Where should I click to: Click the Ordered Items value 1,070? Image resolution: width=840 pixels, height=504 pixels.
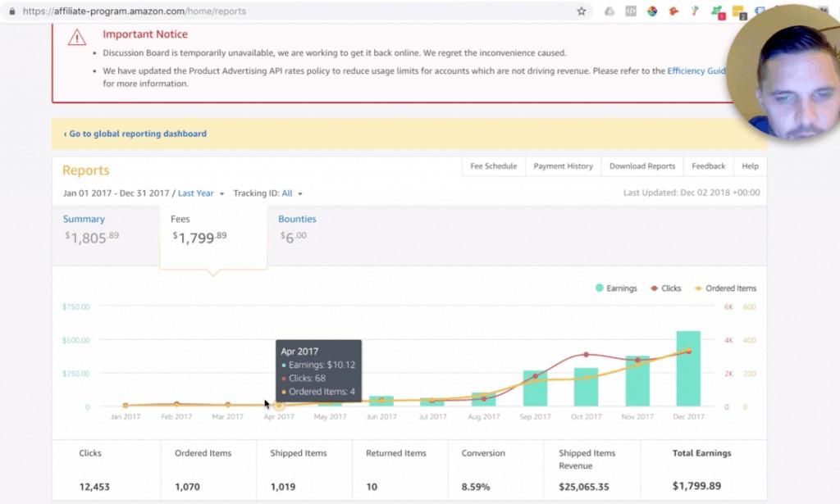pyautogui.click(x=187, y=487)
